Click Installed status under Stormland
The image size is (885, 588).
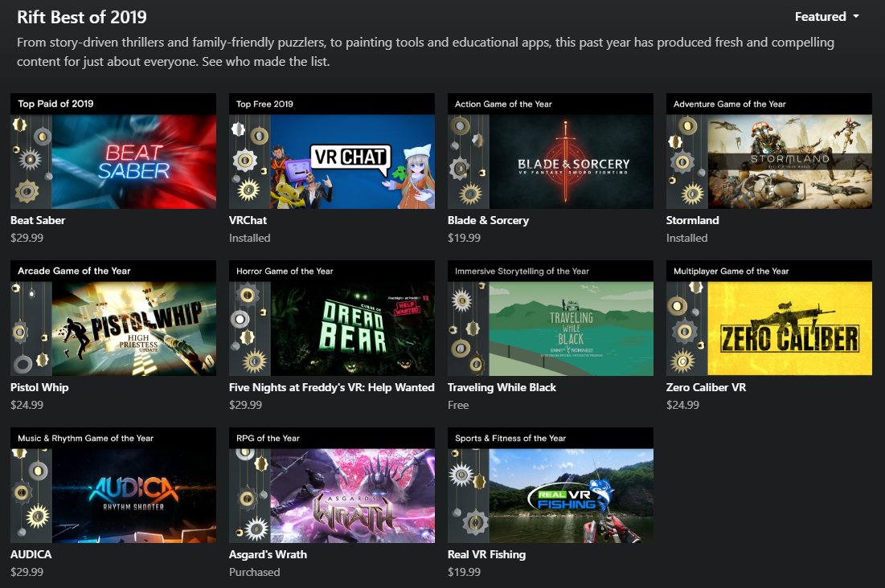tap(687, 238)
